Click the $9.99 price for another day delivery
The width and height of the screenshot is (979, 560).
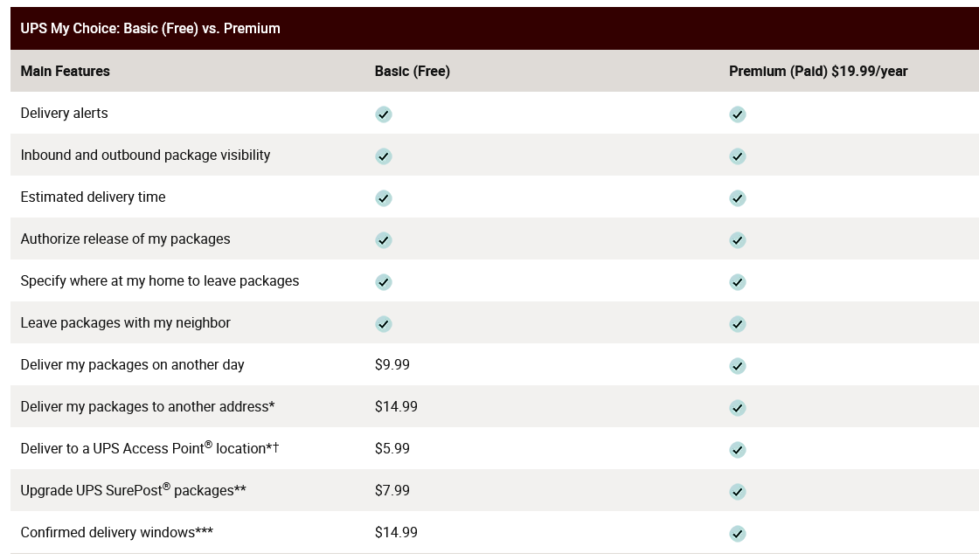click(x=392, y=364)
